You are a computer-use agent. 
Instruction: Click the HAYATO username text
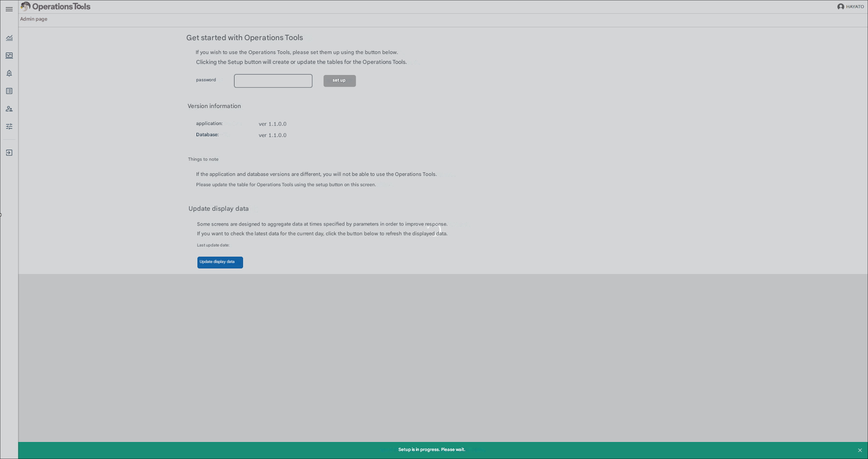[855, 7]
